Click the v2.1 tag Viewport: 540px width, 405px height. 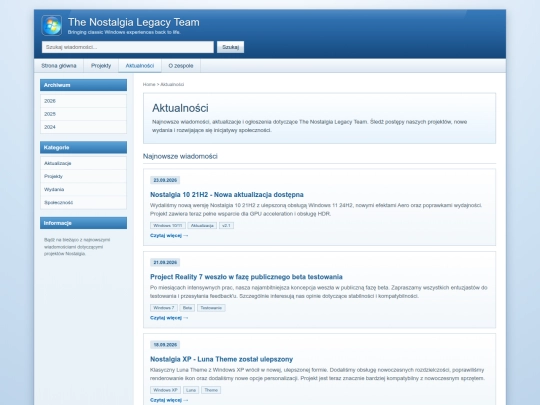[226, 226]
